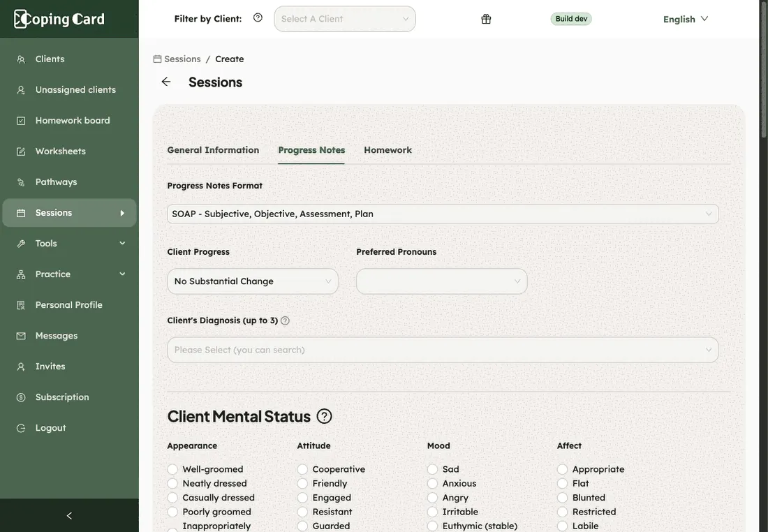The image size is (768, 532).
Task: Click the Build dev badge
Action: (571, 19)
